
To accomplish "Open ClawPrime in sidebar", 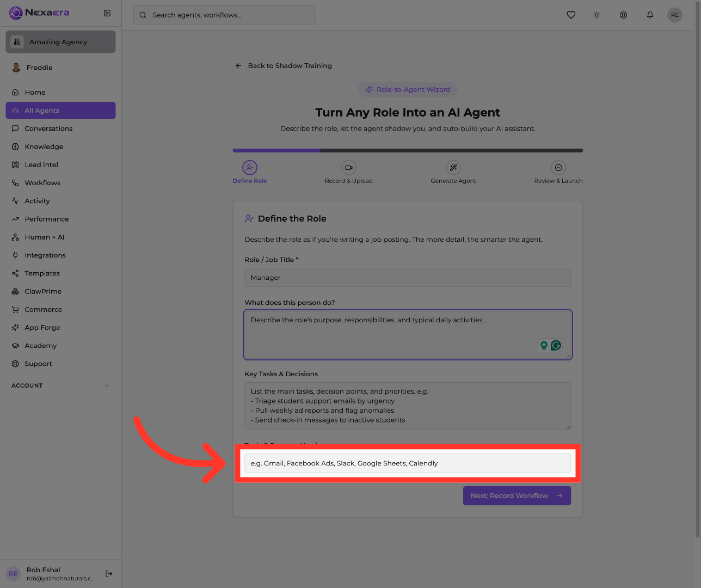I will point(61,291).
